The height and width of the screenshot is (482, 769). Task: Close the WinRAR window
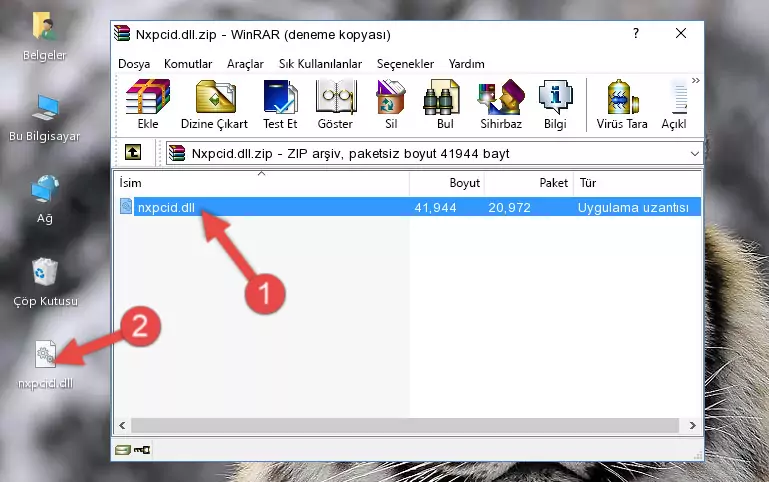click(681, 33)
